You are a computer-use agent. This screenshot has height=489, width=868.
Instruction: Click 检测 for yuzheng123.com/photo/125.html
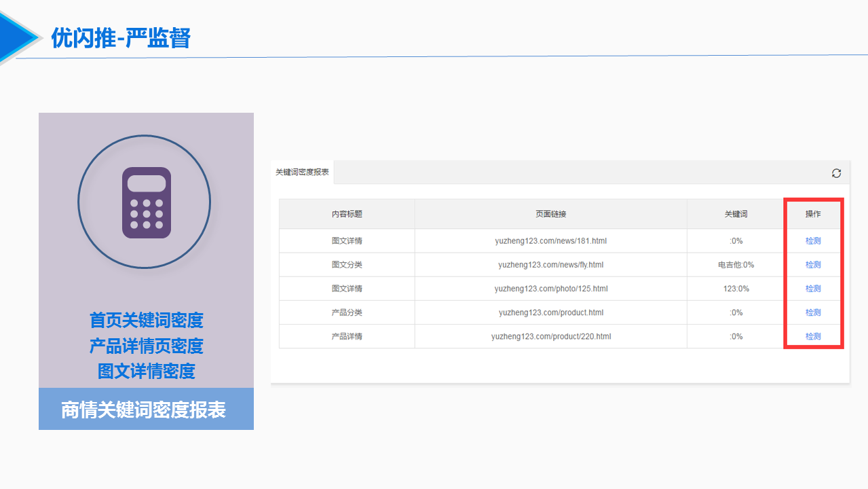click(x=813, y=289)
